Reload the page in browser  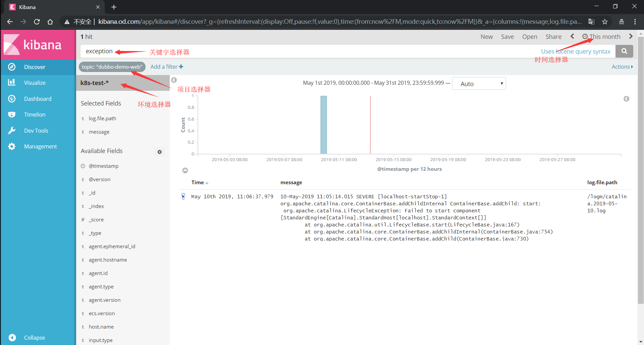coord(37,21)
